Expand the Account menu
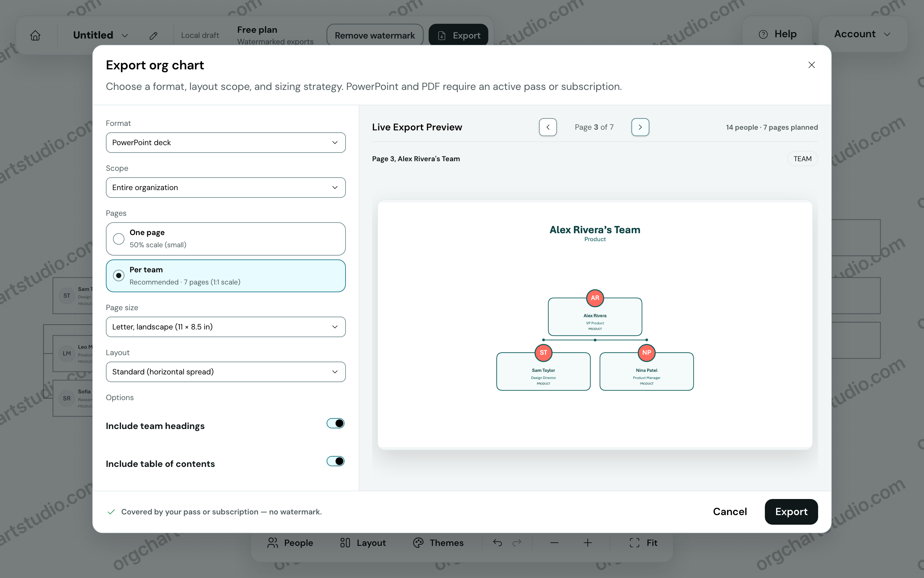 tap(862, 34)
